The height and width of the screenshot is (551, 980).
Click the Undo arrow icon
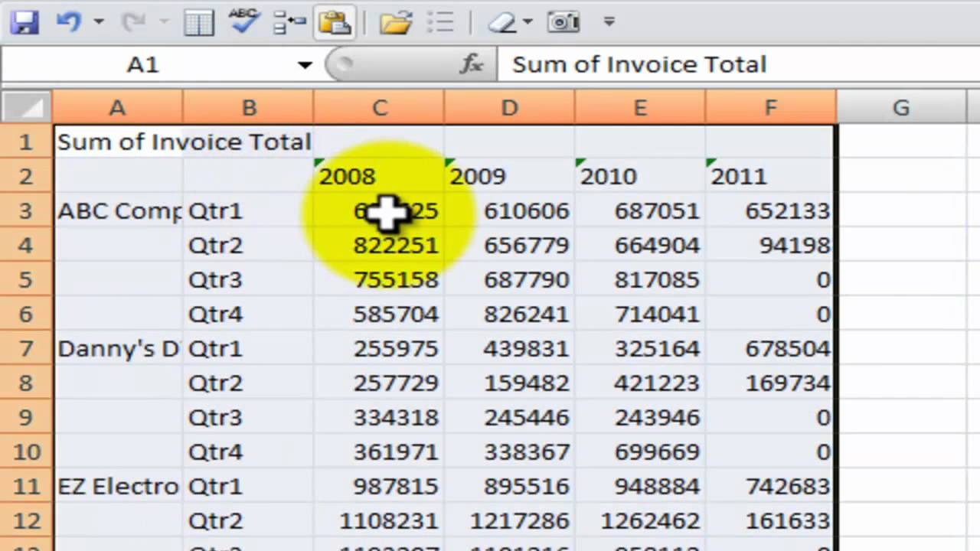[68, 22]
